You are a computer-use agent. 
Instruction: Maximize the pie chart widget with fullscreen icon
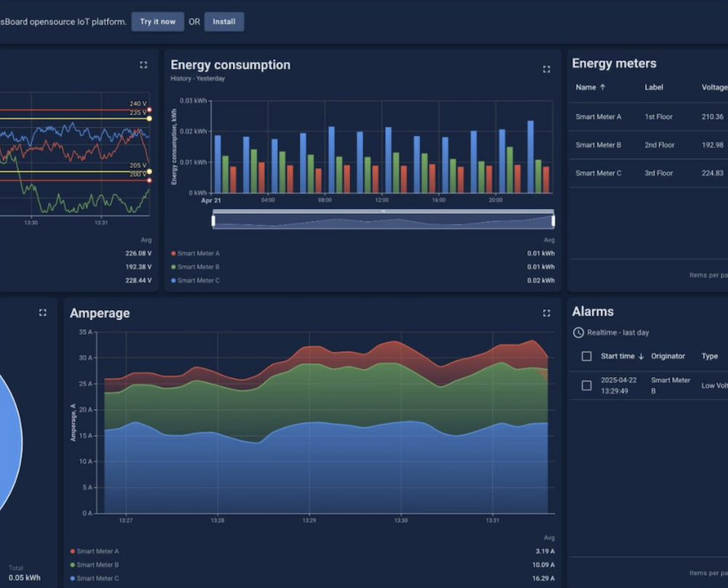pyautogui.click(x=42, y=312)
